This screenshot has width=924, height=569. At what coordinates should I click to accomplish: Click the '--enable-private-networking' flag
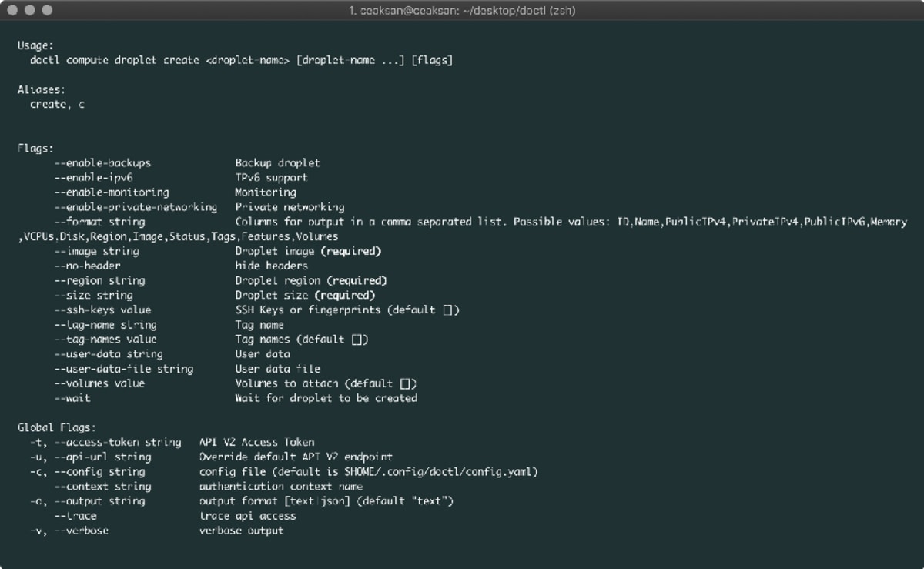point(136,207)
